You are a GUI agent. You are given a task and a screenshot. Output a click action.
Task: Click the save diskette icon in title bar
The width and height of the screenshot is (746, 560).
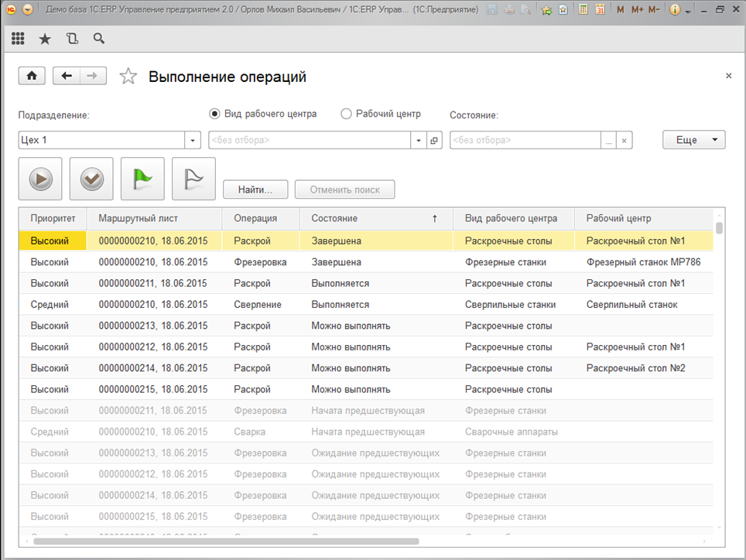tap(492, 9)
